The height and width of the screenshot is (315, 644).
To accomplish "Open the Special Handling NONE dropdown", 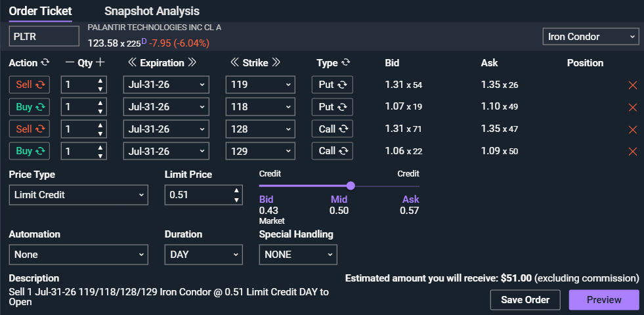I will (x=298, y=255).
